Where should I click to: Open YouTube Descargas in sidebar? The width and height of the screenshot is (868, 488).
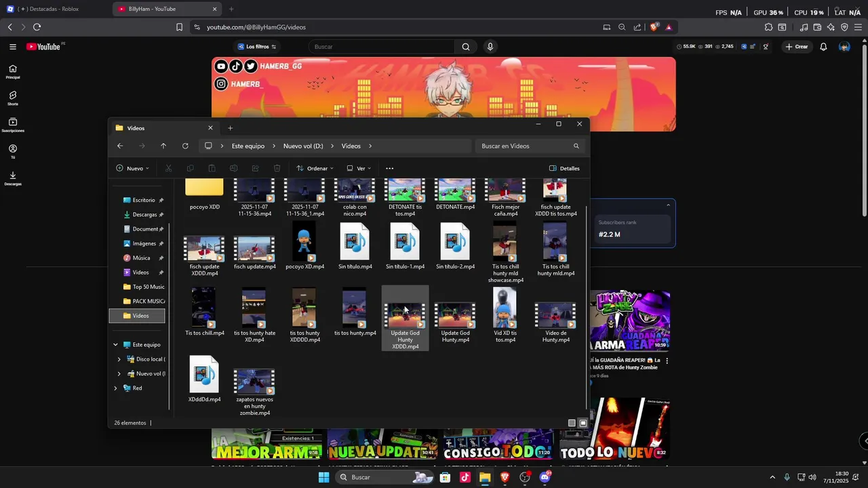coord(13,178)
